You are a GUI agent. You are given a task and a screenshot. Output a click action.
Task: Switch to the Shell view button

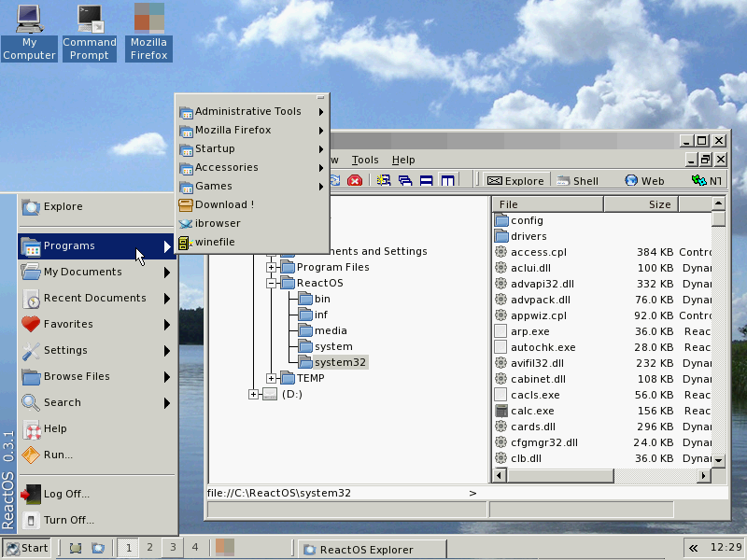click(x=577, y=181)
